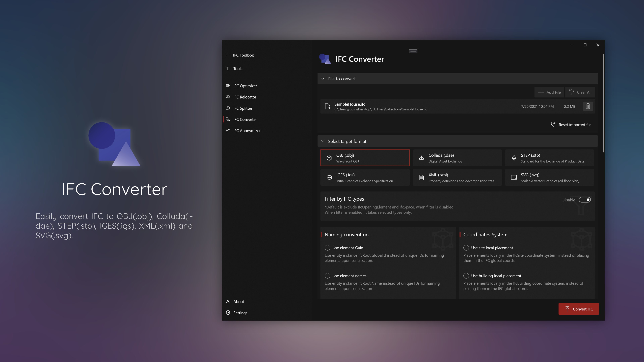Click the trash icon for SampleHouse.ifc
The image size is (644, 362).
(587, 106)
